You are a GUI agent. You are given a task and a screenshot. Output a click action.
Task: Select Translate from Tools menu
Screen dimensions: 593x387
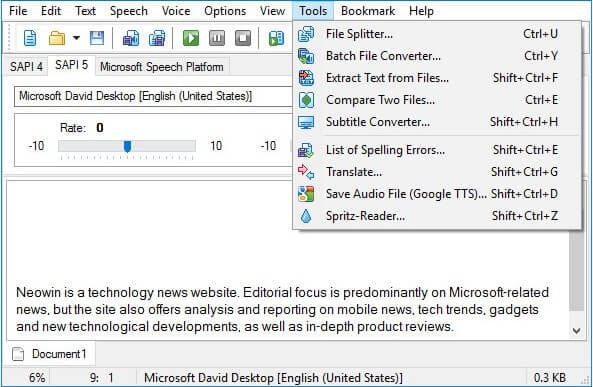point(437,172)
